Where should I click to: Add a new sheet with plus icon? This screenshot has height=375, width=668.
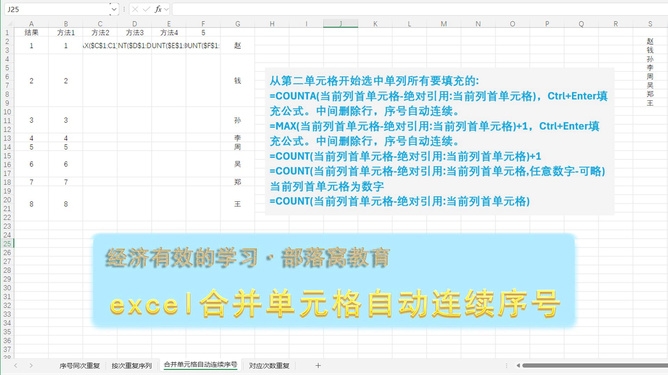point(318,365)
